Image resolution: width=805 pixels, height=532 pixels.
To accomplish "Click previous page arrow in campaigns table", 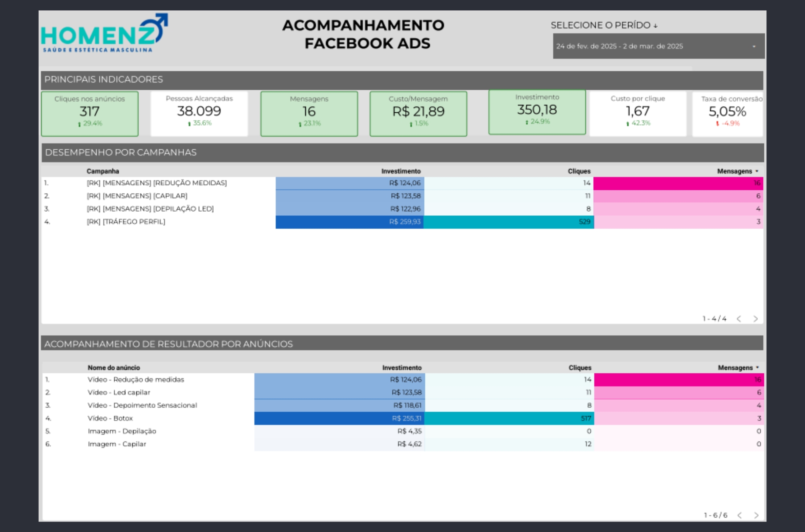I will [739, 319].
